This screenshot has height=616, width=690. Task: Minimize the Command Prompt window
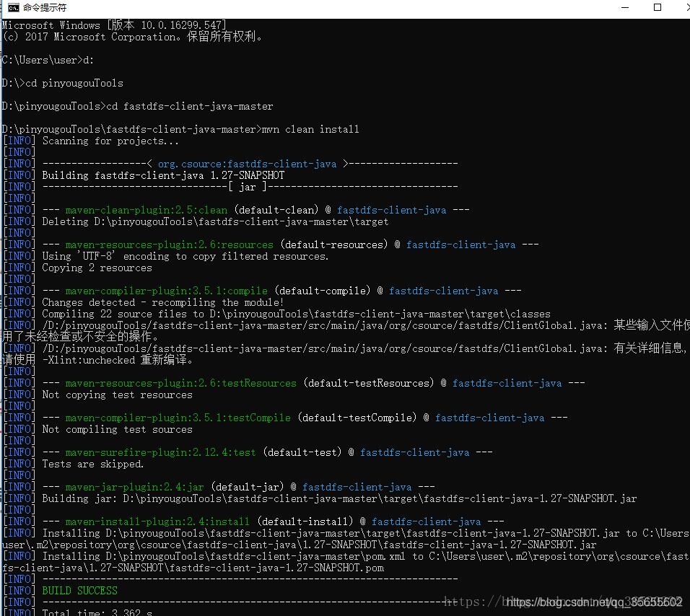pos(625,7)
